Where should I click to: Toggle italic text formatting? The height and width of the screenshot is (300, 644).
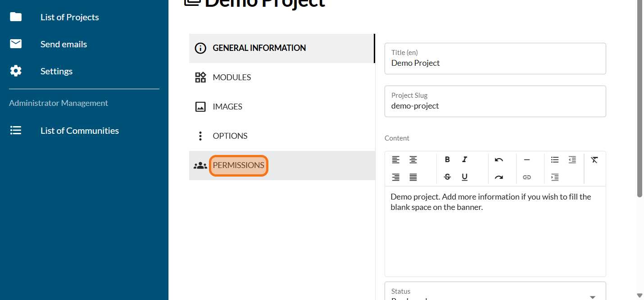pyautogui.click(x=464, y=159)
